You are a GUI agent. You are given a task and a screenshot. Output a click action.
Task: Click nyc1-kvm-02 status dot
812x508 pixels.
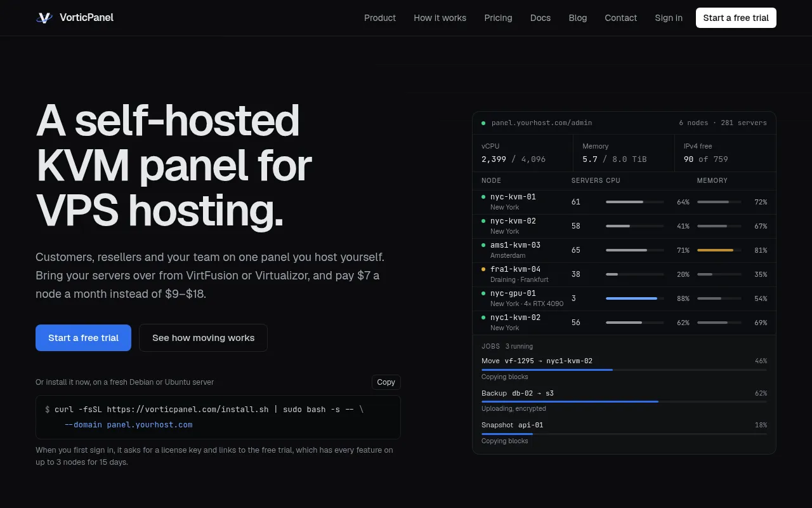[483, 317]
